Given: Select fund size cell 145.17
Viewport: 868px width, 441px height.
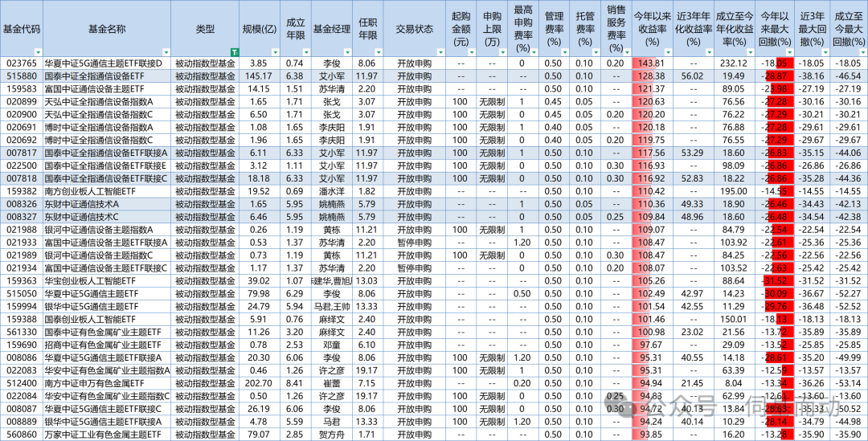Looking at the screenshot, I should click(x=259, y=76).
